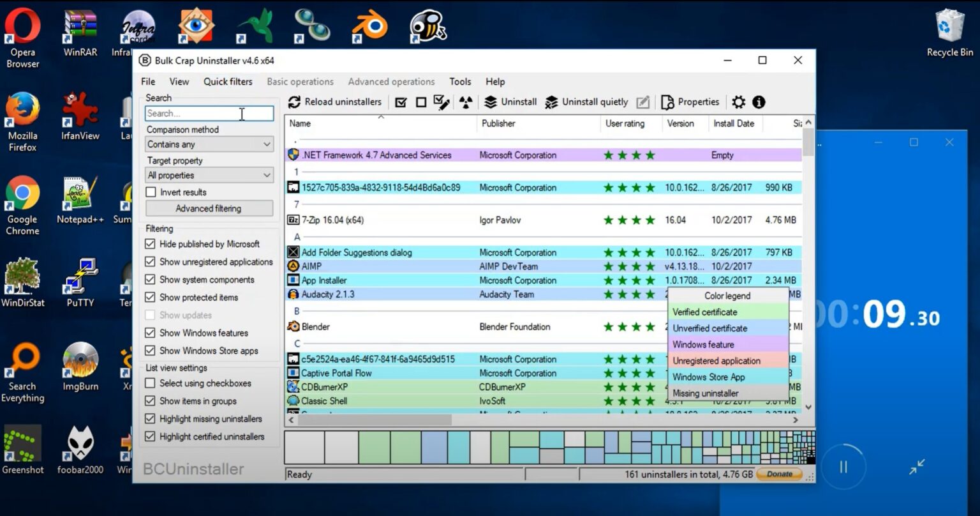Toggle Show Windows features checkbox
Viewport: 980px width, 516px height.
point(151,333)
